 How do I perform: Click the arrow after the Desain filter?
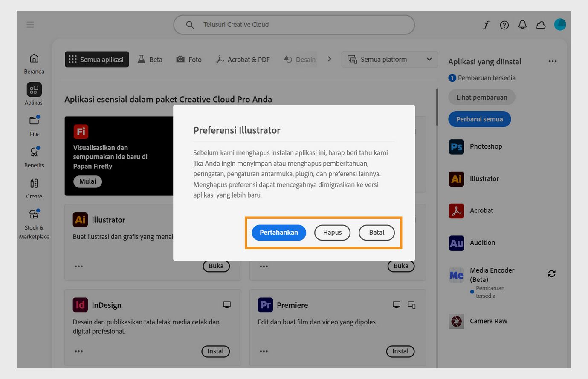[329, 59]
